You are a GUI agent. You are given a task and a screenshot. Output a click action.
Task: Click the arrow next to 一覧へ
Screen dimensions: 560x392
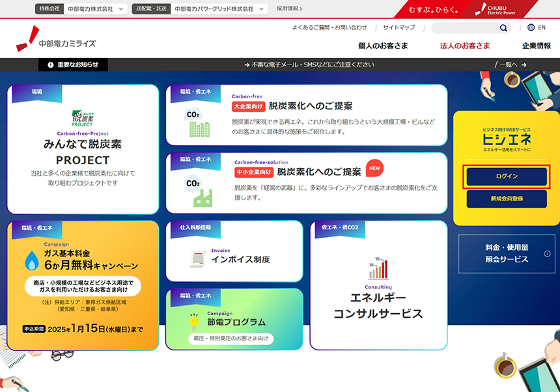(x=524, y=65)
